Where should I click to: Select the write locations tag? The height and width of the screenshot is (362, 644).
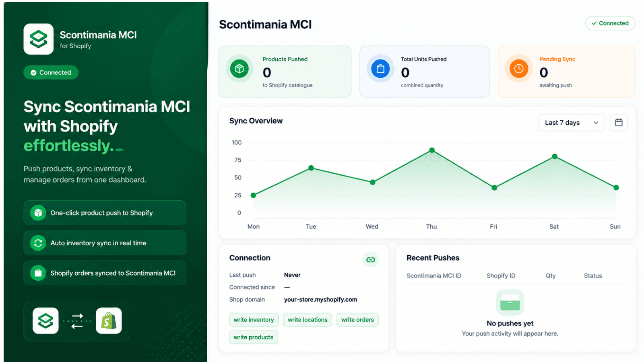tap(308, 320)
